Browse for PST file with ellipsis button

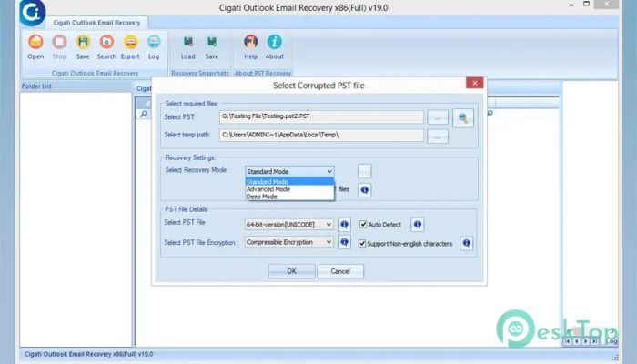point(438,117)
